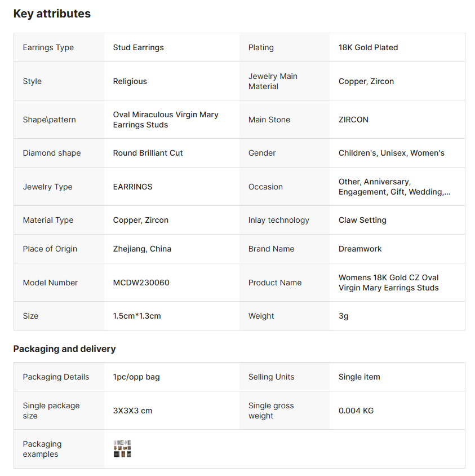This screenshot has height=476, width=475.
Task: Click the 18K Gold Plated value
Action: click(368, 47)
